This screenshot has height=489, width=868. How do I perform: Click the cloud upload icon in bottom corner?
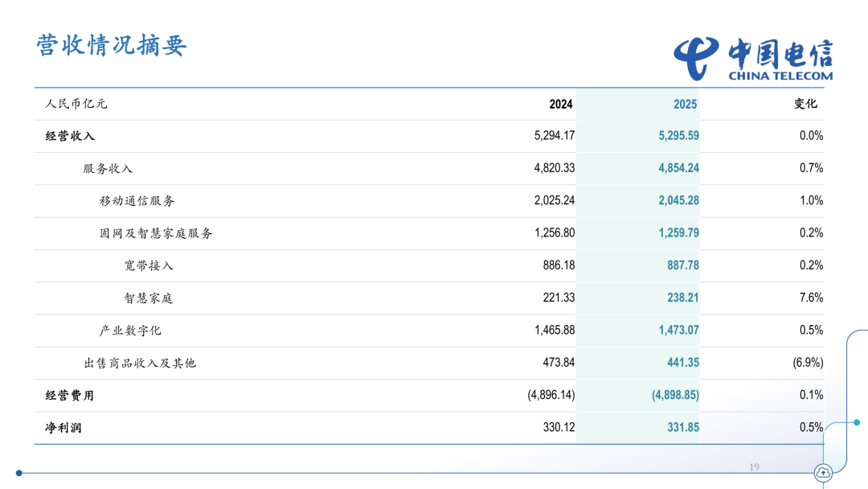[x=823, y=474]
